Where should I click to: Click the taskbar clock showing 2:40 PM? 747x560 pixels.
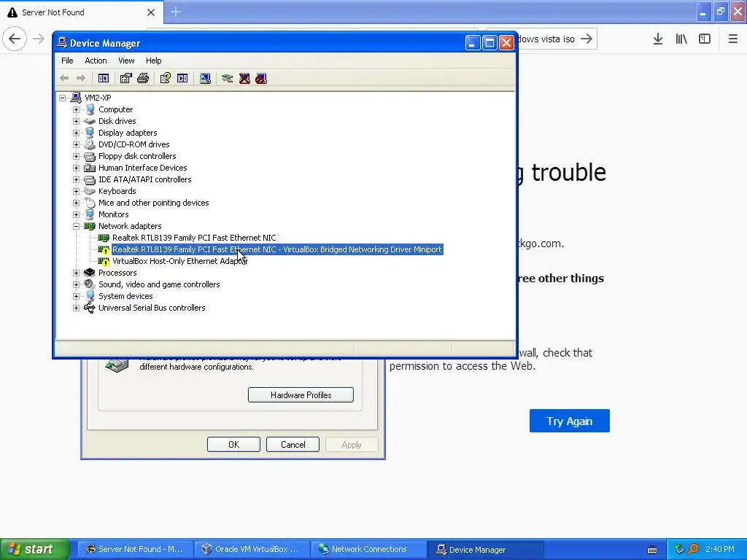(720, 549)
